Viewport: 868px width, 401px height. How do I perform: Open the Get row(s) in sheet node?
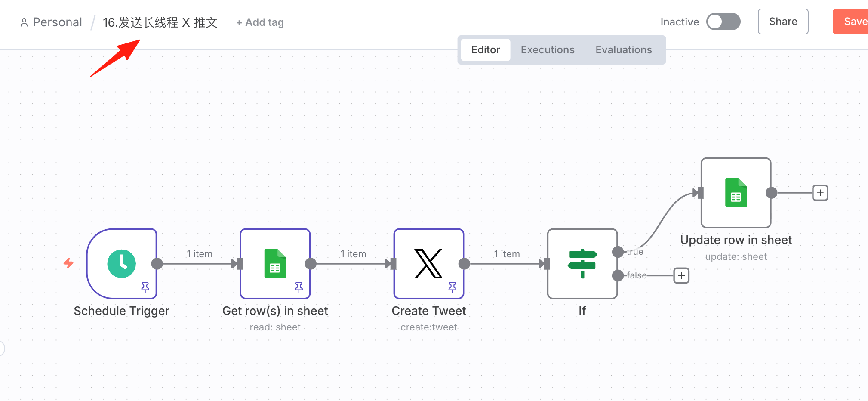pyautogui.click(x=275, y=263)
